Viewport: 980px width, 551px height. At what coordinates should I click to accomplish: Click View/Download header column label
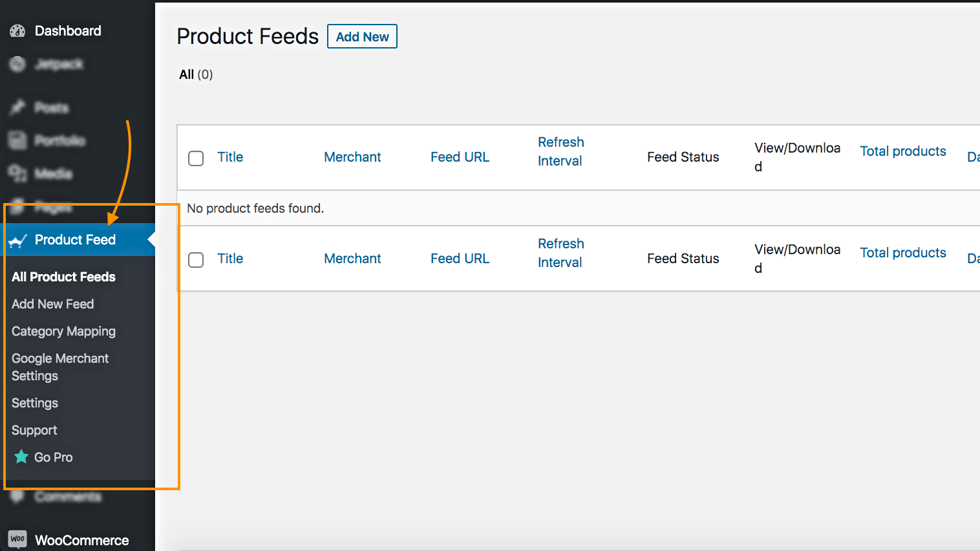pos(797,157)
